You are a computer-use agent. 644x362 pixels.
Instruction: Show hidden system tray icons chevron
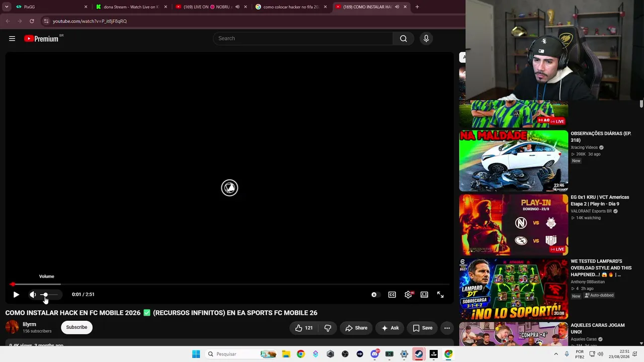coord(556,354)
